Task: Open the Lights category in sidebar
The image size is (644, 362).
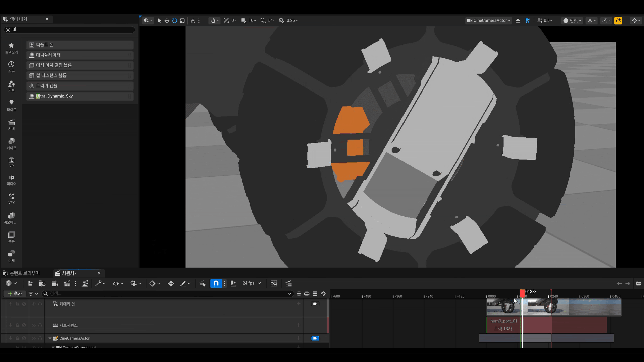Action: point(11,105)
